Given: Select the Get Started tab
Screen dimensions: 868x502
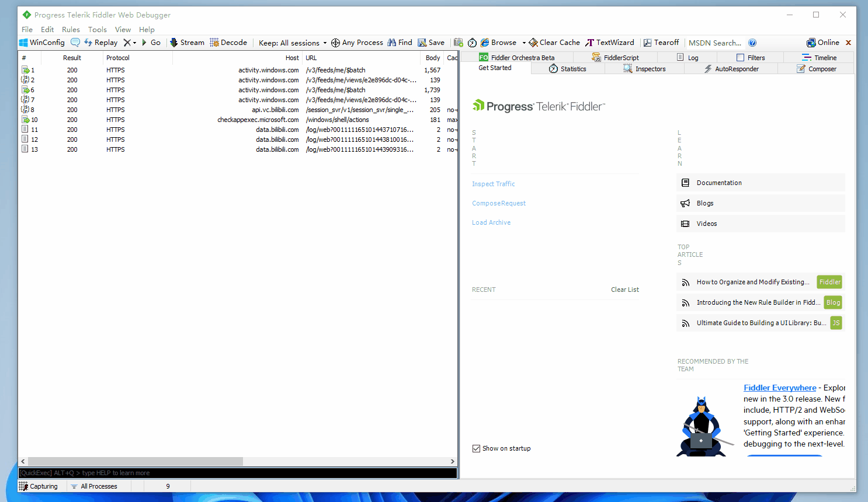Looking at the screenshot, I should point(495,68).
